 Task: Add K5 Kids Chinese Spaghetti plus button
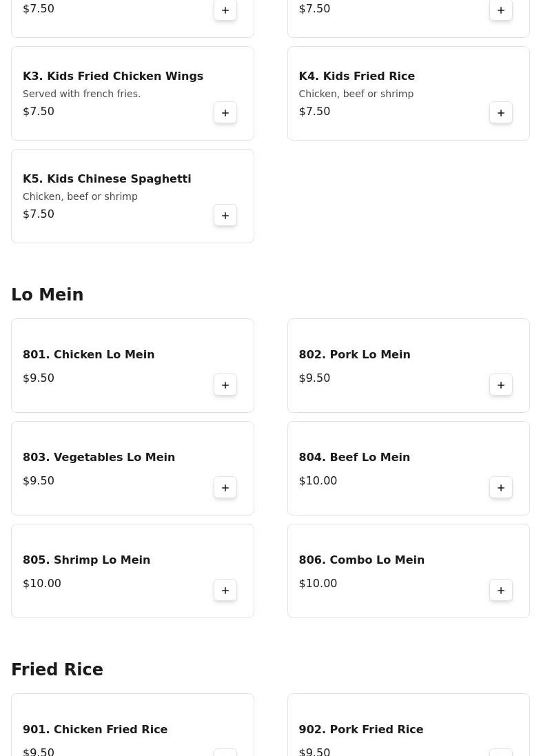225,215
